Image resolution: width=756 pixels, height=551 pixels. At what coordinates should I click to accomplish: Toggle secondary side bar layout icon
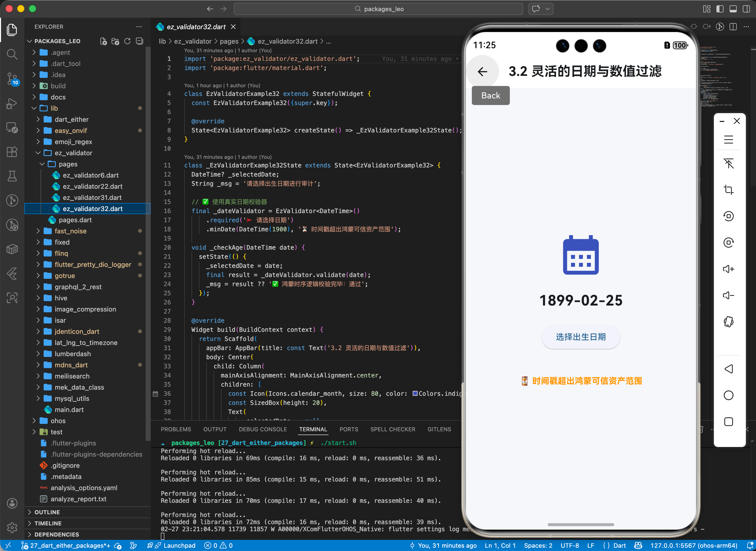coord(746,9)
